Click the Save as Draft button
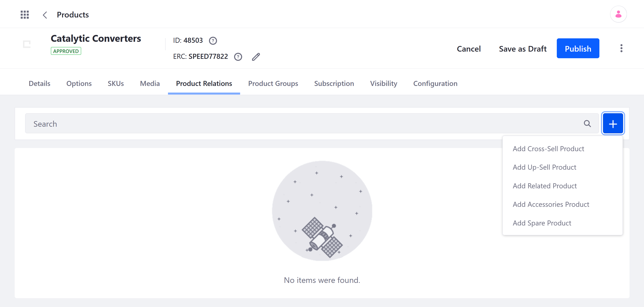The width and height of the screenshot is (644, 307). tap(522, 48)
